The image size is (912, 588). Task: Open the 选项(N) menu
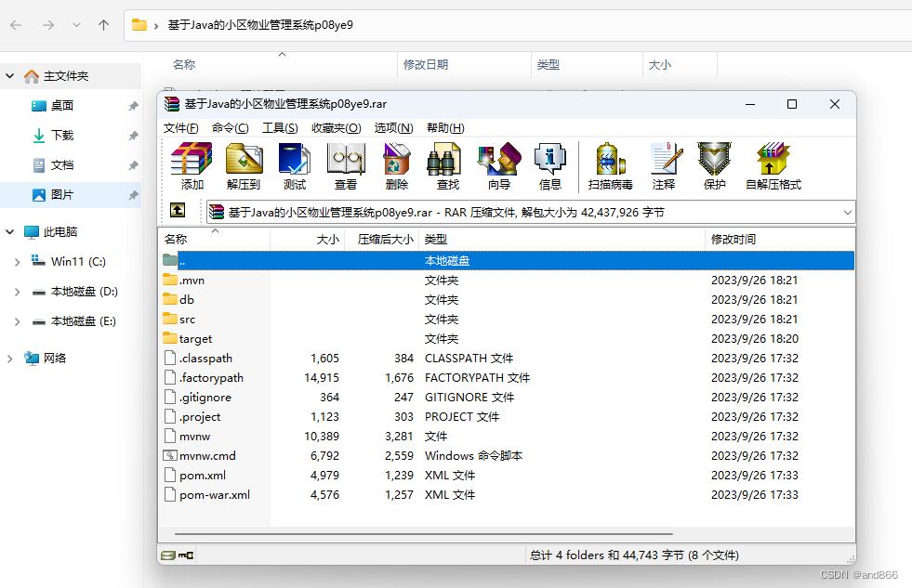(x=394, y=128)
